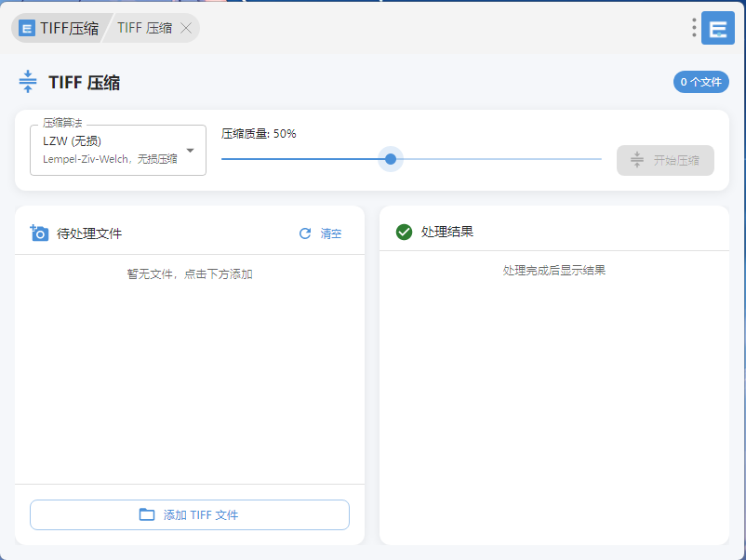Click the folder icon in add button
This screenshot has width=746, height=560.
coord(147,514)
